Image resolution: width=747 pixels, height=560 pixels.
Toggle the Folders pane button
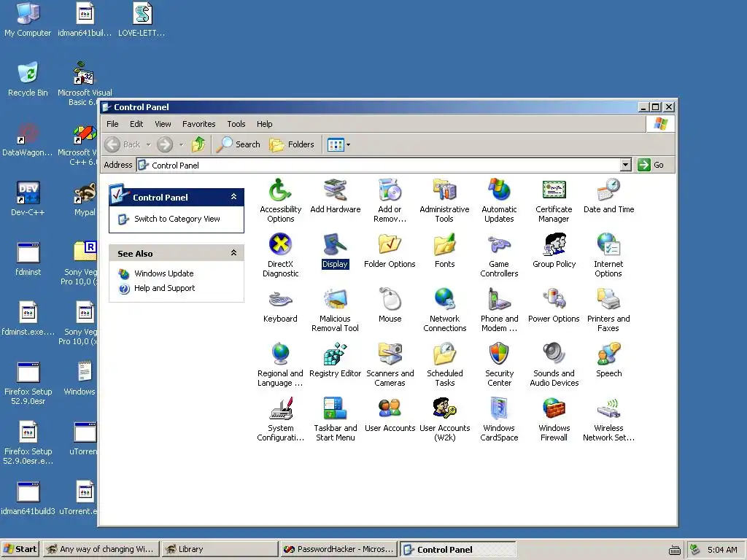point(292,144)
